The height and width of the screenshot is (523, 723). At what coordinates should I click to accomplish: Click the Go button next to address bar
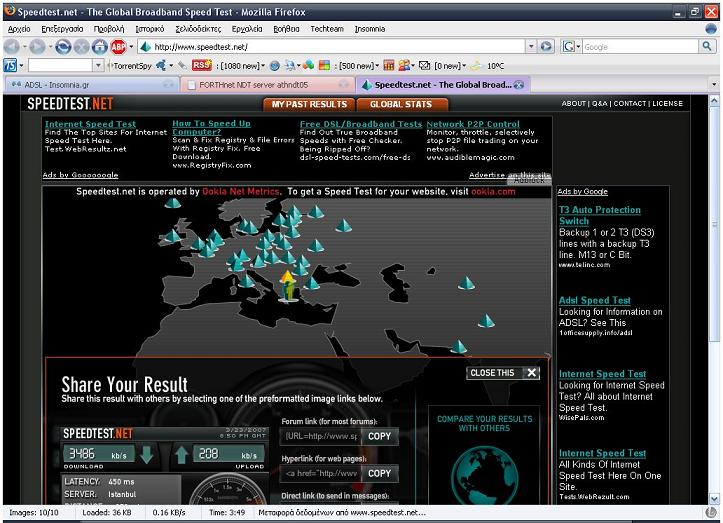[x=546, y=47]
